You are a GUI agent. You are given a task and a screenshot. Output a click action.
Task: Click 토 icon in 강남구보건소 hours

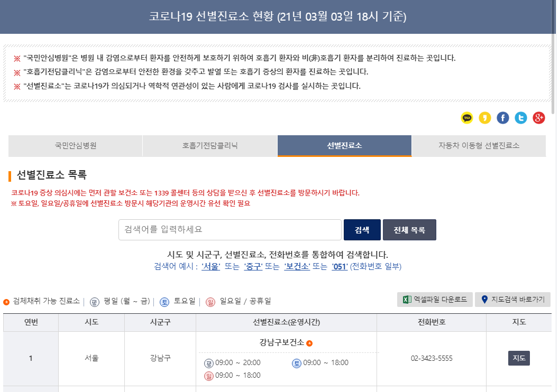pyautogui.click(x=297, y=363)
